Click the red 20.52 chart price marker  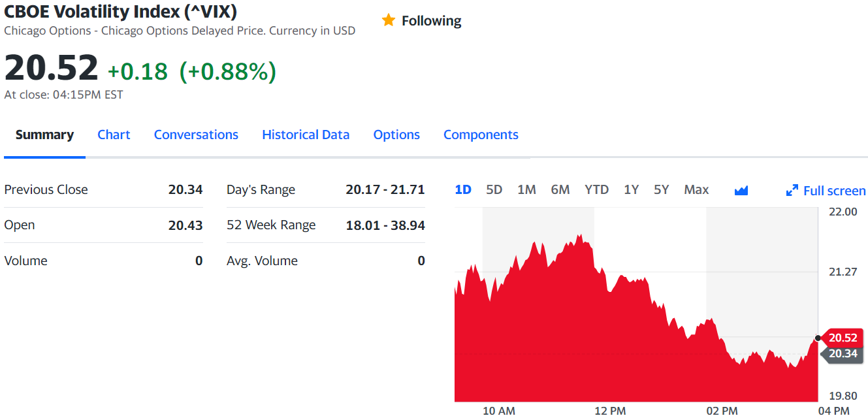843,338
